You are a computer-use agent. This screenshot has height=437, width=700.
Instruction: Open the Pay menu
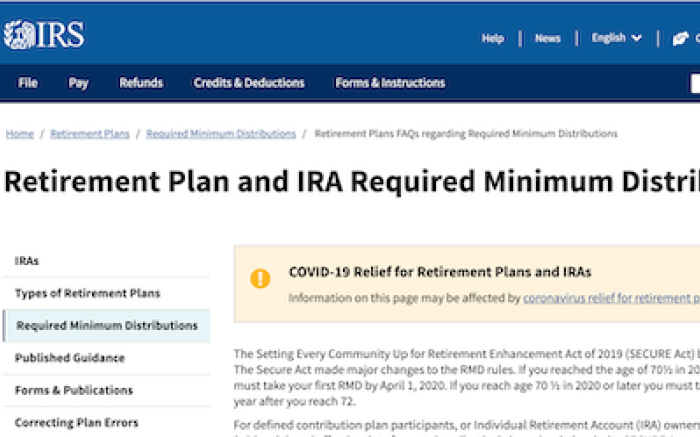click(x=78, y=83)
